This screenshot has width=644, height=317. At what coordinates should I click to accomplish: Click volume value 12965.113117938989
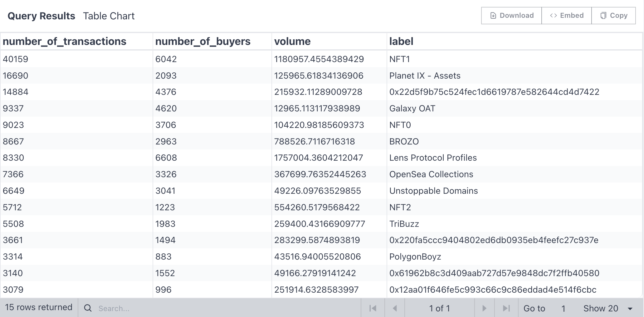coord(317,108)
